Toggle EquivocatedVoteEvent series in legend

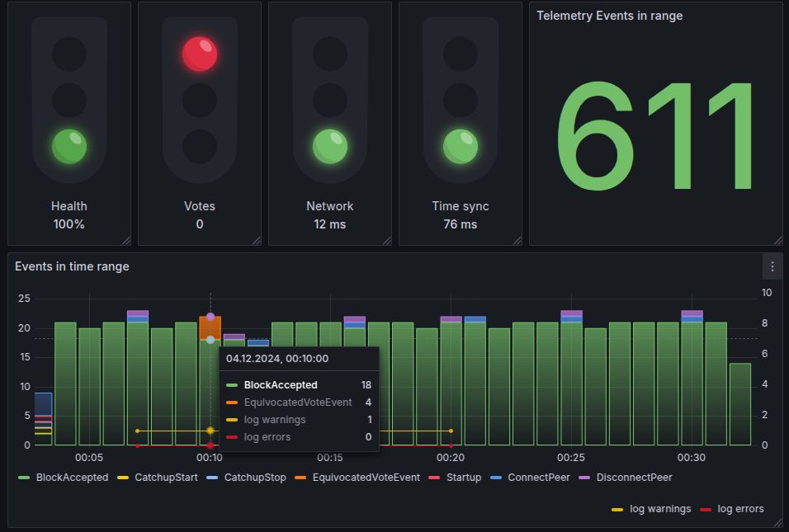[357, 478]
